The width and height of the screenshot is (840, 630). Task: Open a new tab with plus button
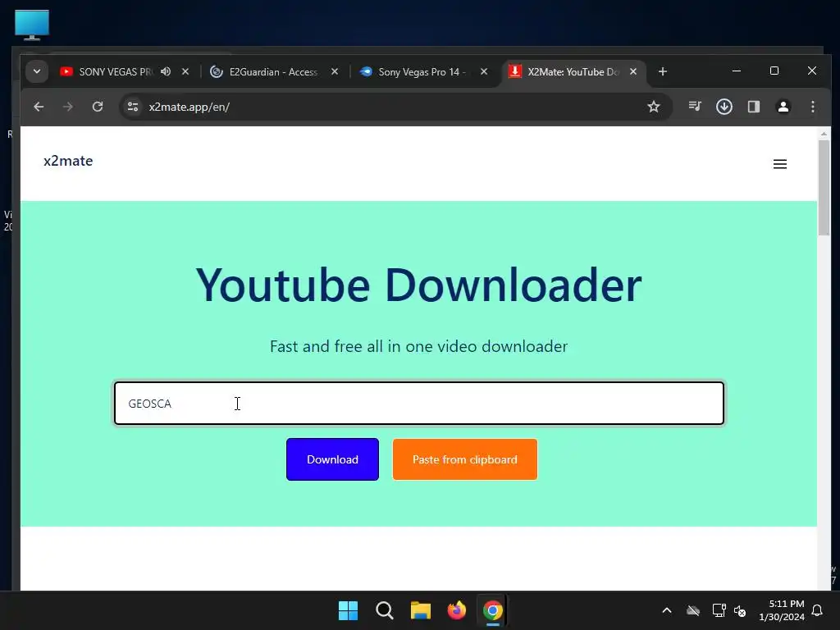click(663, 72)
